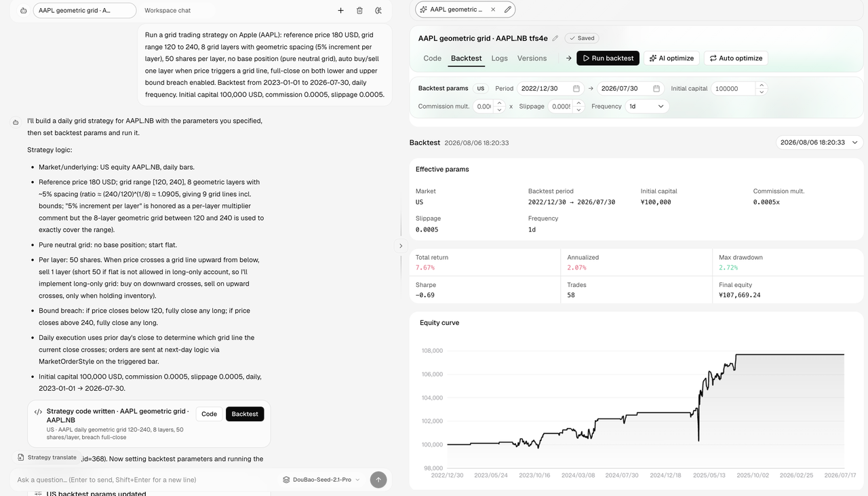
Task: Increase commission multiplier with the up stepper
Action: click(x=499, y=103)
